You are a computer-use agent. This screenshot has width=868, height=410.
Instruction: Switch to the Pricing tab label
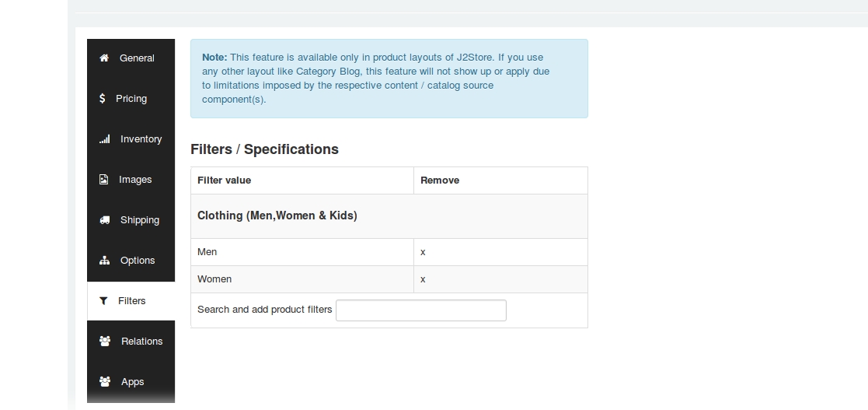click(131, 99)
